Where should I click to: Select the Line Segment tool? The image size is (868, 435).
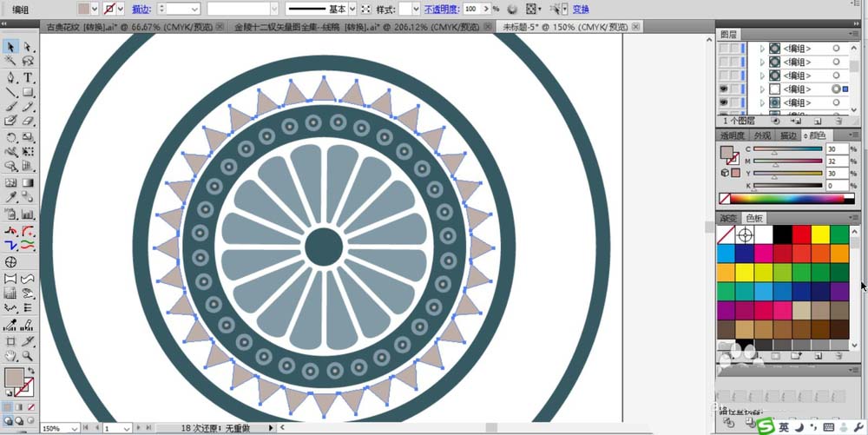pyautogui.click(x=11, y=92)
